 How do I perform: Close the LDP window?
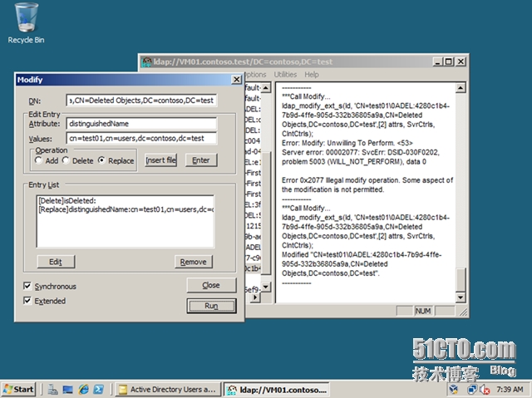point(461,61)
